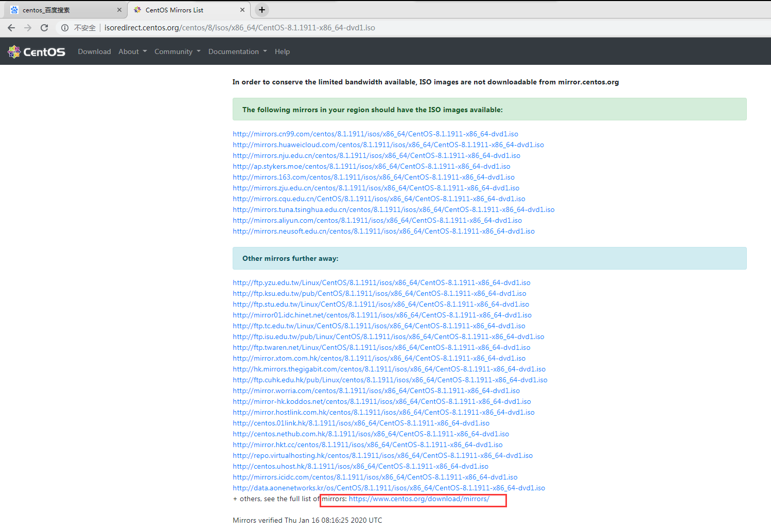Screen dimensions: 771x532
Task: Open a new browser tab
Action: [x=262, y=10]
